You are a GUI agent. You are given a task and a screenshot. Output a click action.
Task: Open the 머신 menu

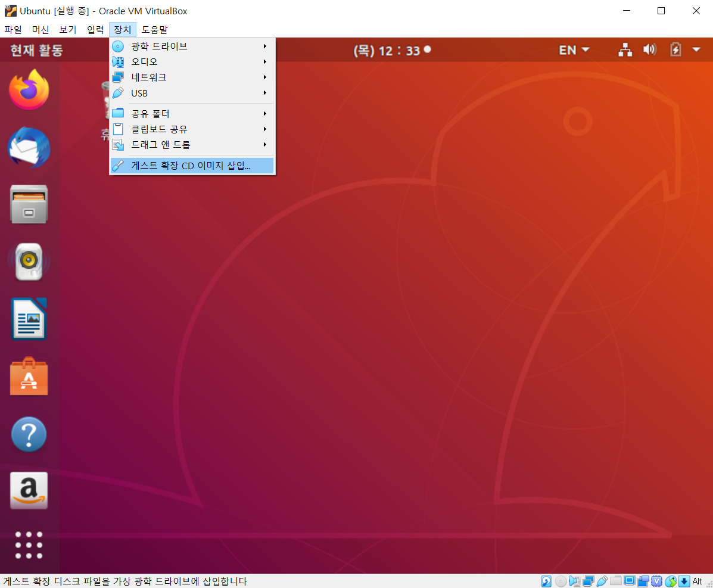point(41,30)
